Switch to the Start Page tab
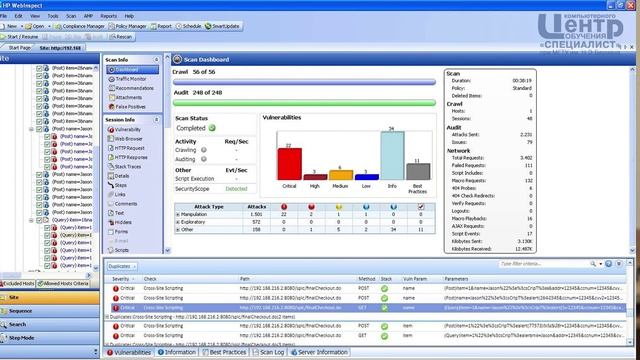The height and width of the screenshot is (360, 640). pos(19,48)
